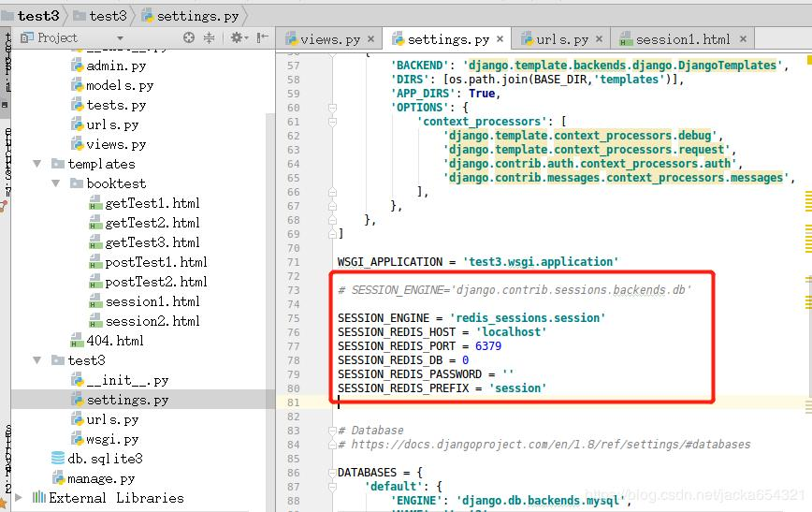
Task: Click the SESSION_REDIS_PORT value 6379
Action: coord(488,346)
